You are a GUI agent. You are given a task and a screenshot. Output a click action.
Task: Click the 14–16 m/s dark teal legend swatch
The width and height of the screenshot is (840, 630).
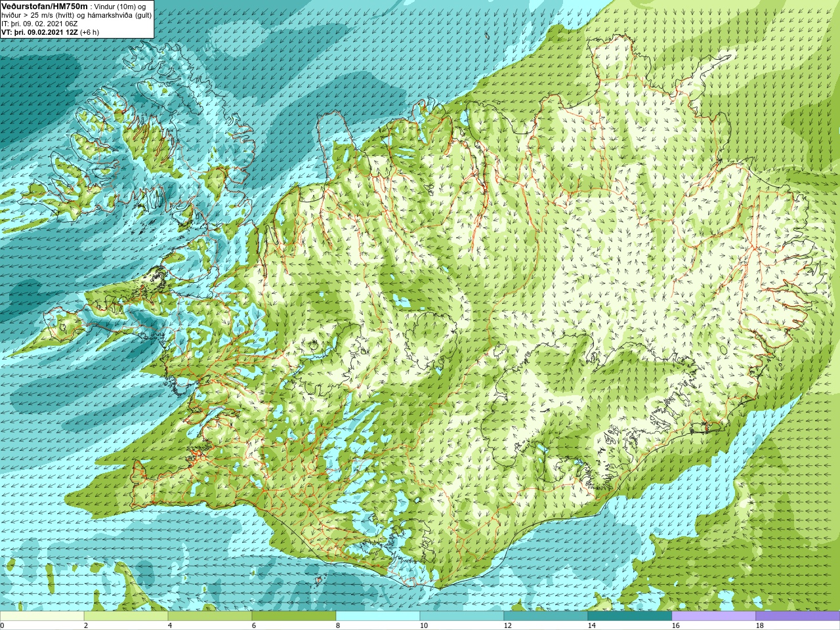(x=630, y=616)
